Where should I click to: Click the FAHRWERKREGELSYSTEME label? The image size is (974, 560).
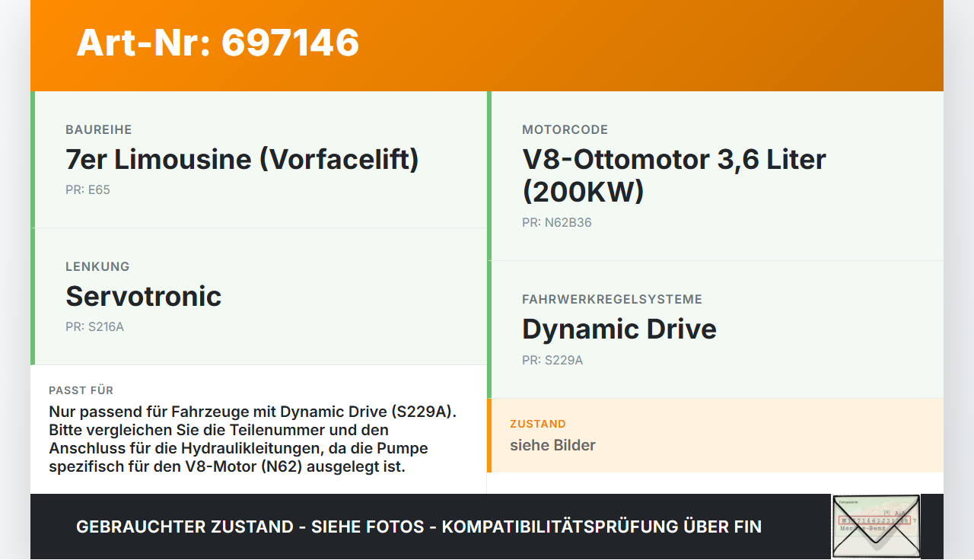click(612, 300)
